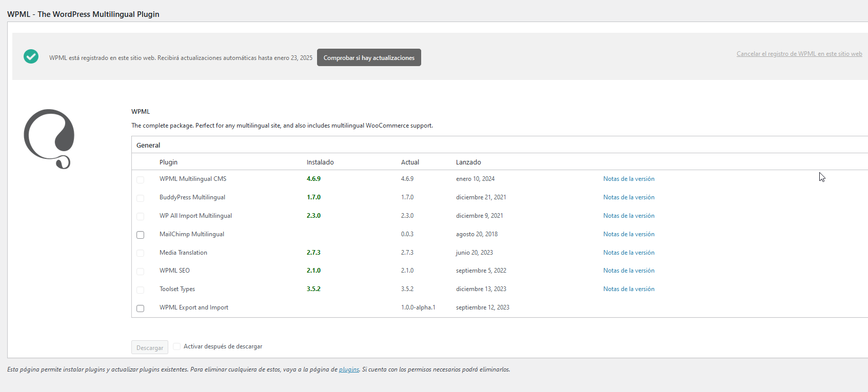Viewport: 868px width, 392px height.
Task: Open Cancelar el registro de WPML link
Action: click(799, 54)
